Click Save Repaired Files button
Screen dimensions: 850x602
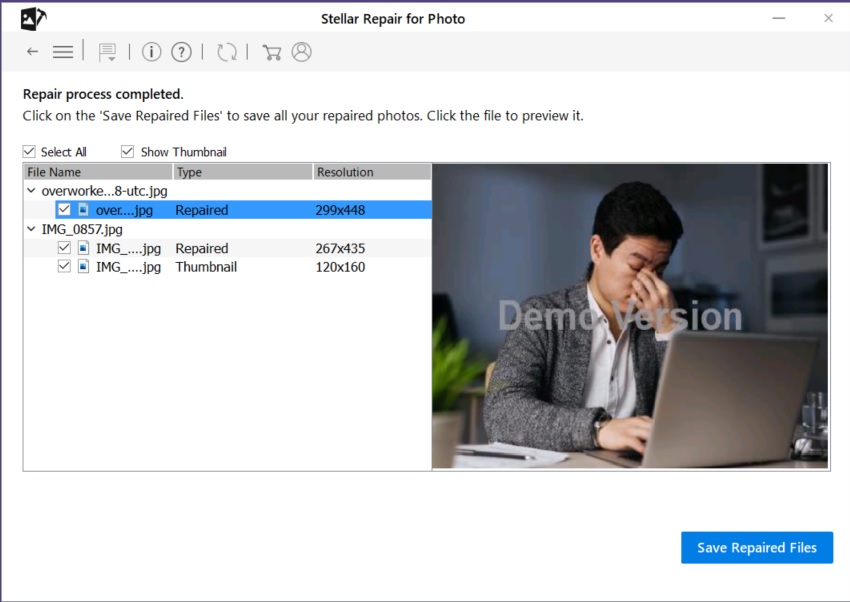757,548
